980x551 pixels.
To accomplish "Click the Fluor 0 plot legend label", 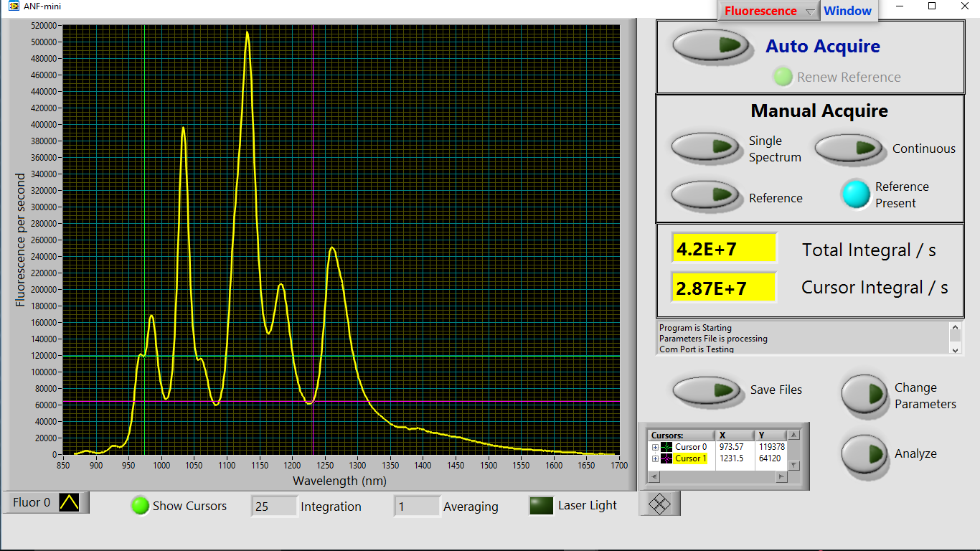I will click(x=32, y=502).
